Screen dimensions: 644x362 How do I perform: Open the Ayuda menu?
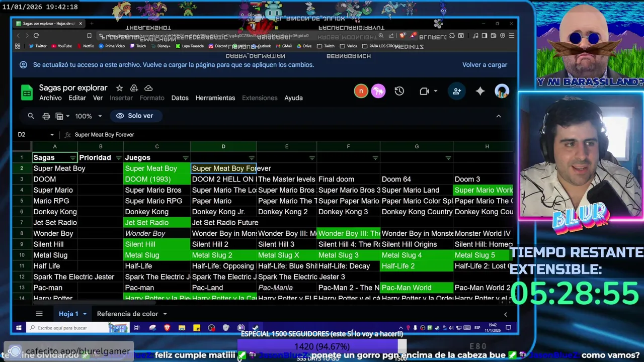(x=293, y=98)
